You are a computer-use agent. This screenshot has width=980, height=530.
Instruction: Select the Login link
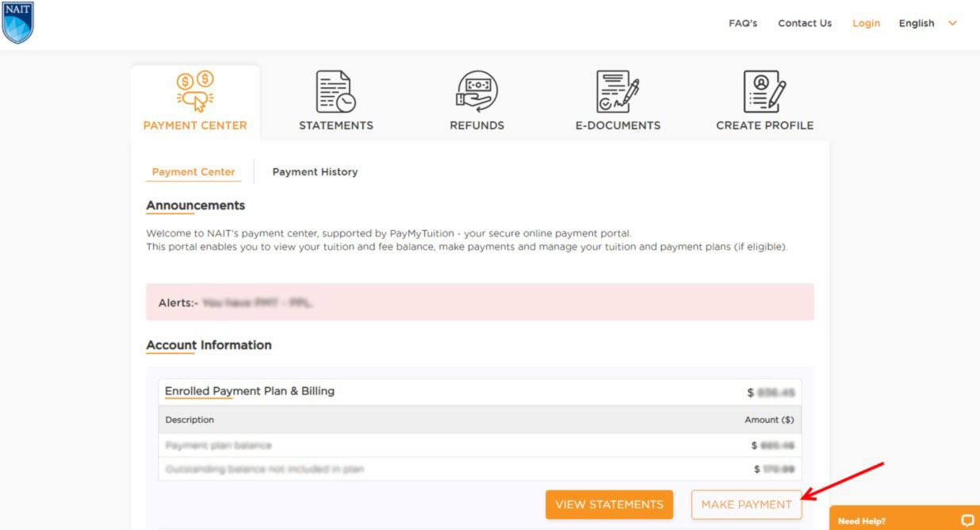[x=866, y=23]
